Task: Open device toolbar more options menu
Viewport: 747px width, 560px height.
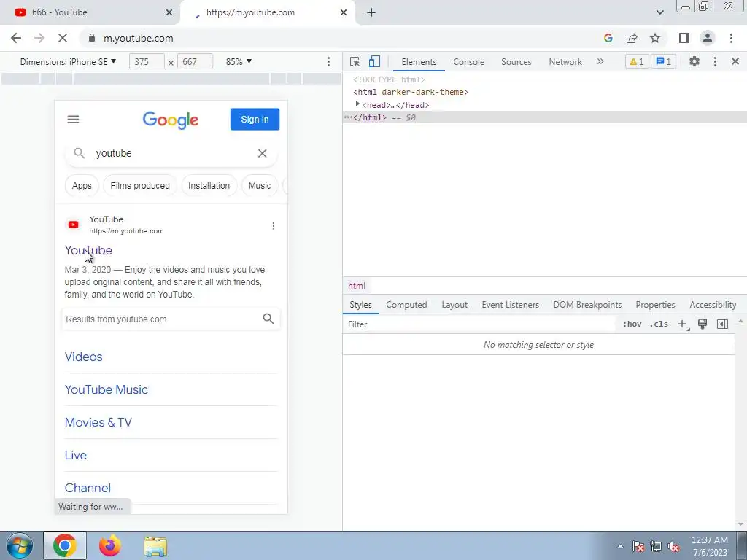Action: (x=328, y=62)
